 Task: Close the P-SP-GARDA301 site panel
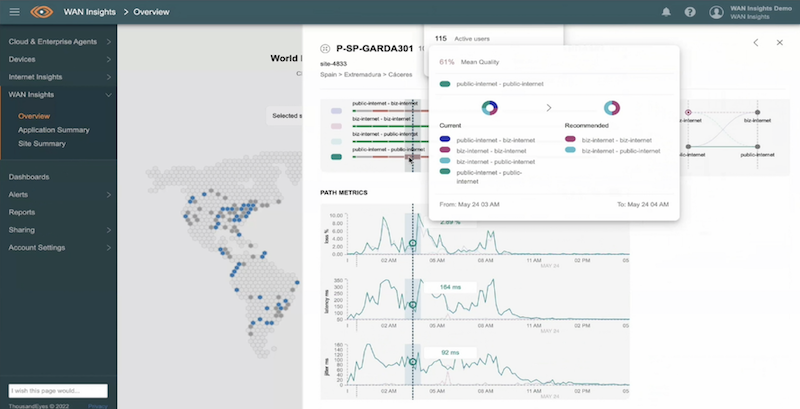779,43
